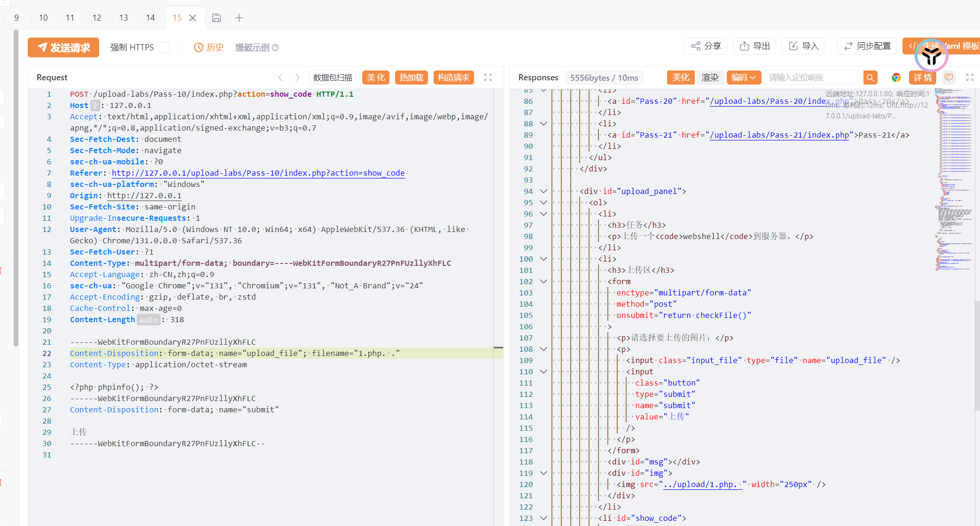
Task: Click the Host question mark badge
Action: pos(95,106)
